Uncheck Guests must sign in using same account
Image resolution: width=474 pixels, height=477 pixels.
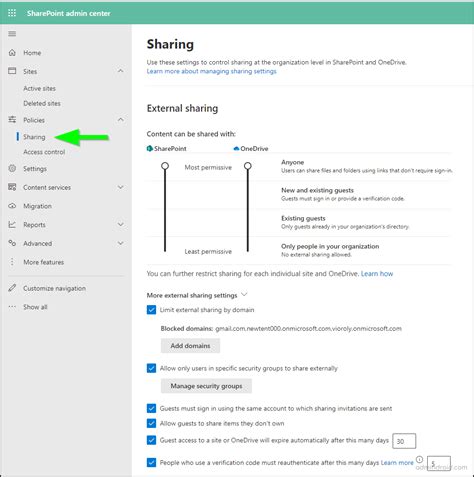point(151,408)
